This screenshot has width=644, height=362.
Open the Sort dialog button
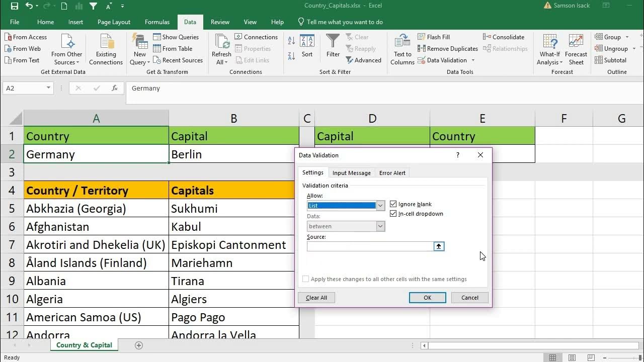(307, 46)
